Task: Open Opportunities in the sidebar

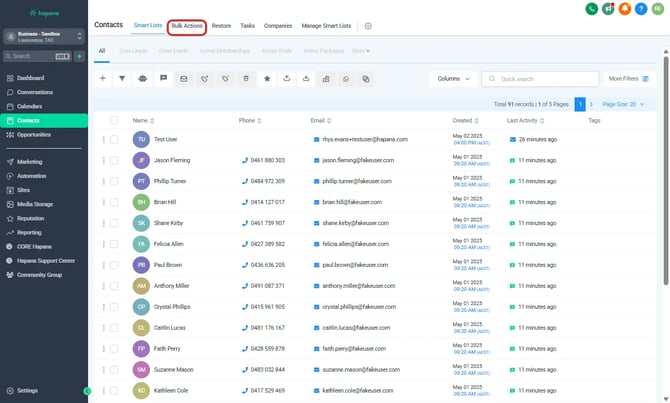Action: (34, 134)
